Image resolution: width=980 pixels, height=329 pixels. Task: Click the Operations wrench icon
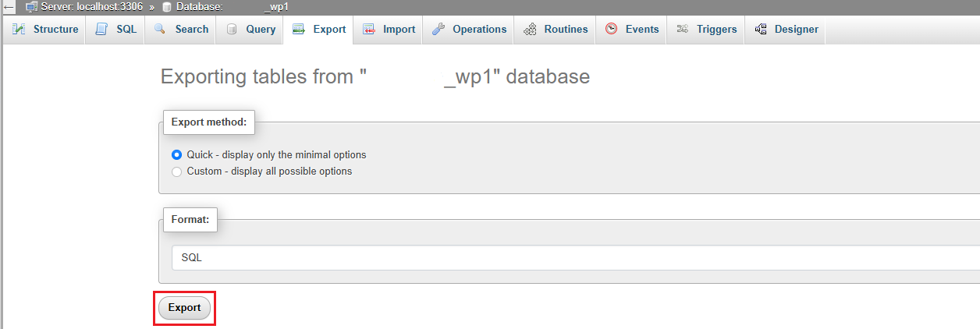(x=439, y=30)
